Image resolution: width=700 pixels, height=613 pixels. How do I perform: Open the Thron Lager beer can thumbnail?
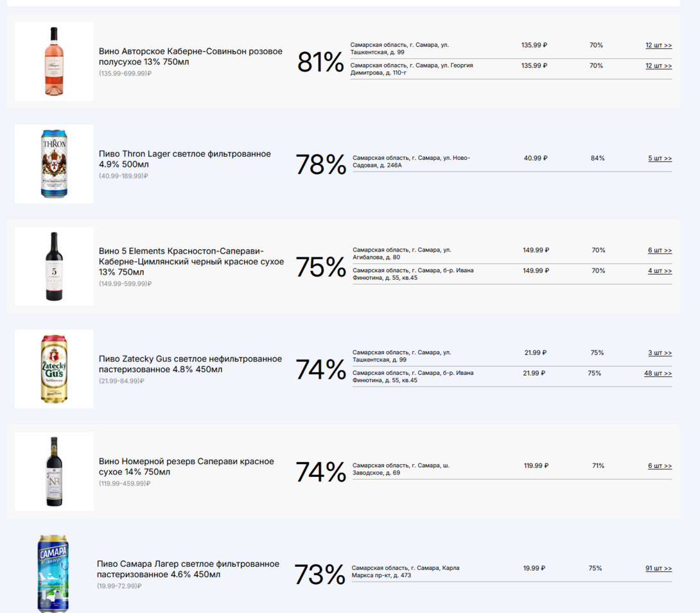tap(54, 164)
